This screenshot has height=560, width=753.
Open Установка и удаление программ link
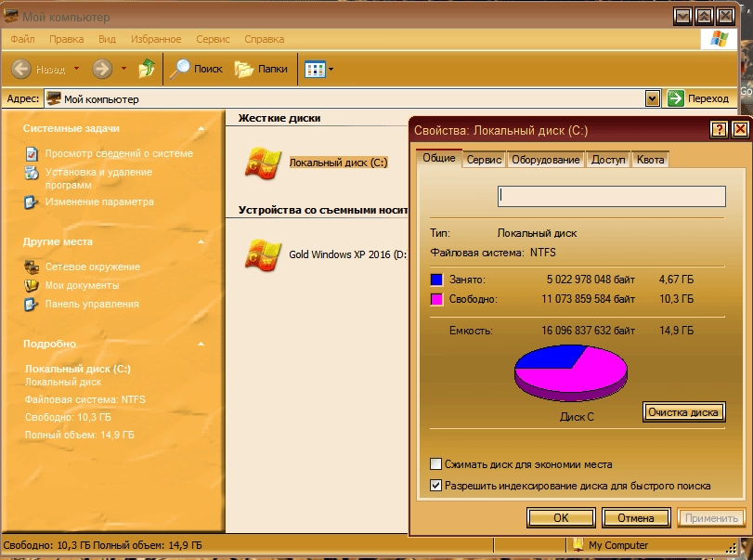click(x=98, y=178)
